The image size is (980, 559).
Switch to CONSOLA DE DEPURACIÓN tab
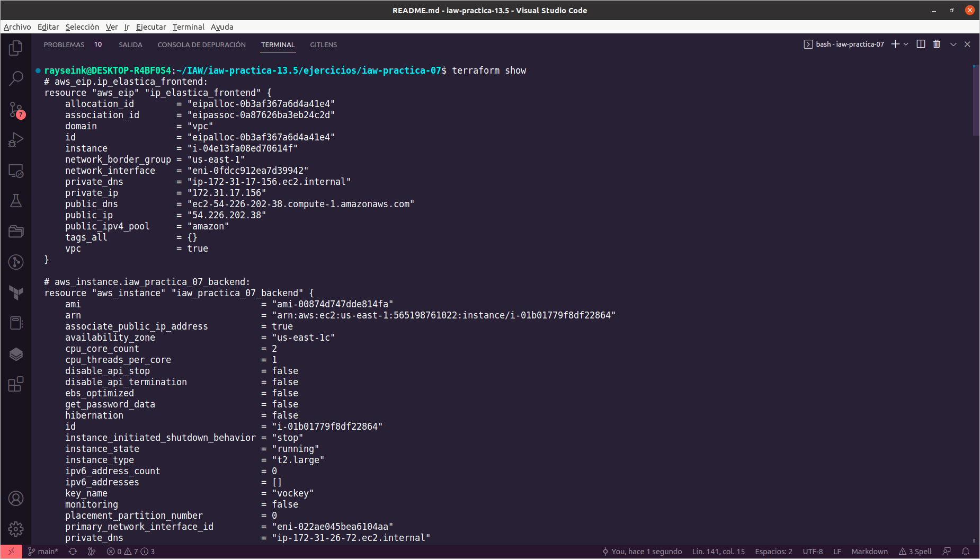(x=201, y=45)
